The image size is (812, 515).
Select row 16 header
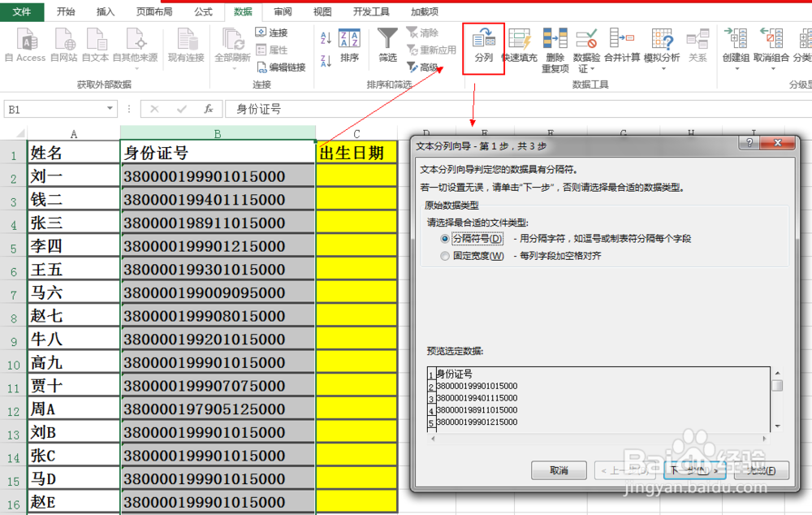14,503
